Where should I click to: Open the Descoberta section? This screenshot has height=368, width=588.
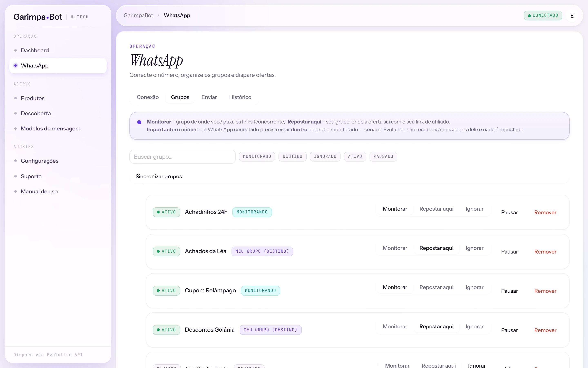pos(58,113)
